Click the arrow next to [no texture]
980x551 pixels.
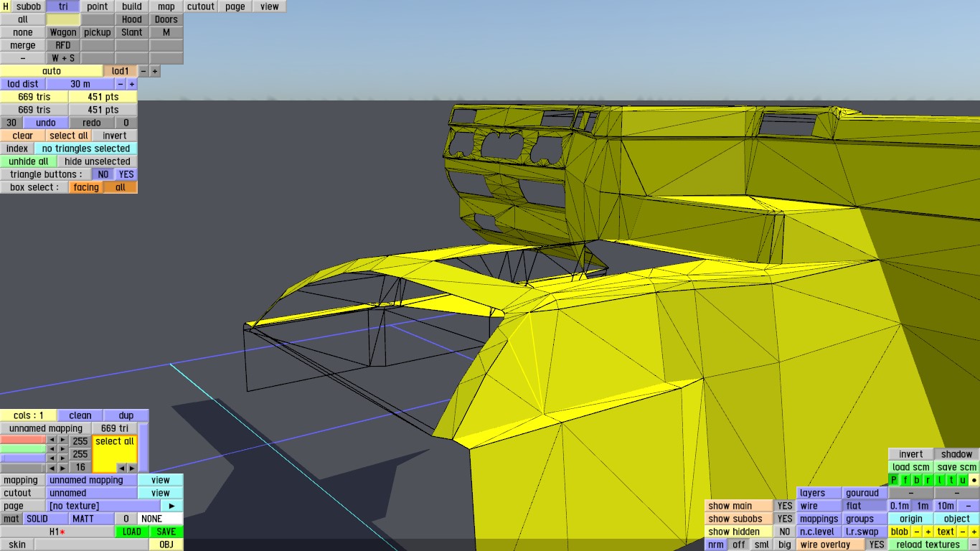[172, 506]
